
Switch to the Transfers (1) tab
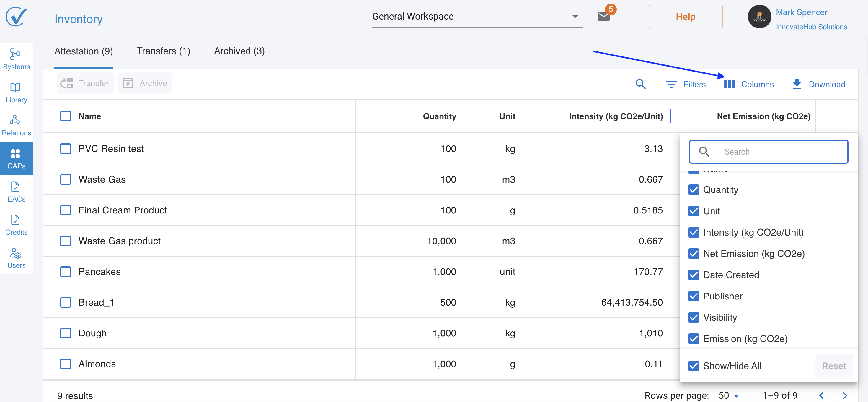164,51
